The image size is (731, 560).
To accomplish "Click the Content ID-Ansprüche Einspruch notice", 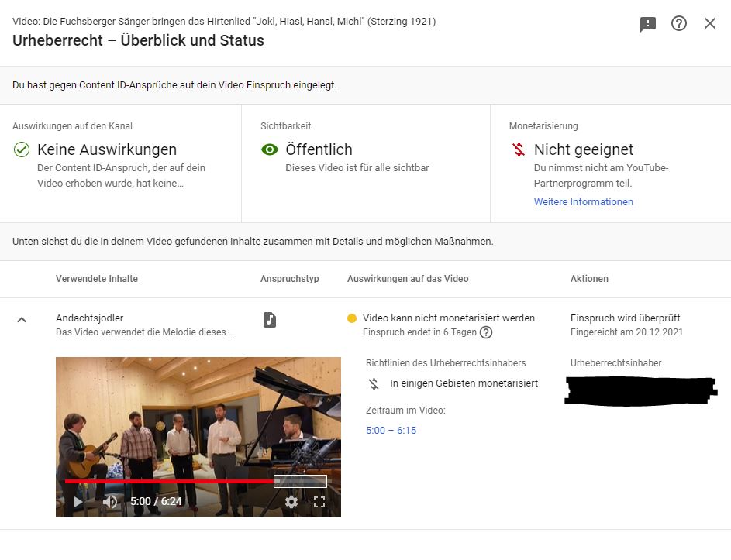I will [174, 84].
